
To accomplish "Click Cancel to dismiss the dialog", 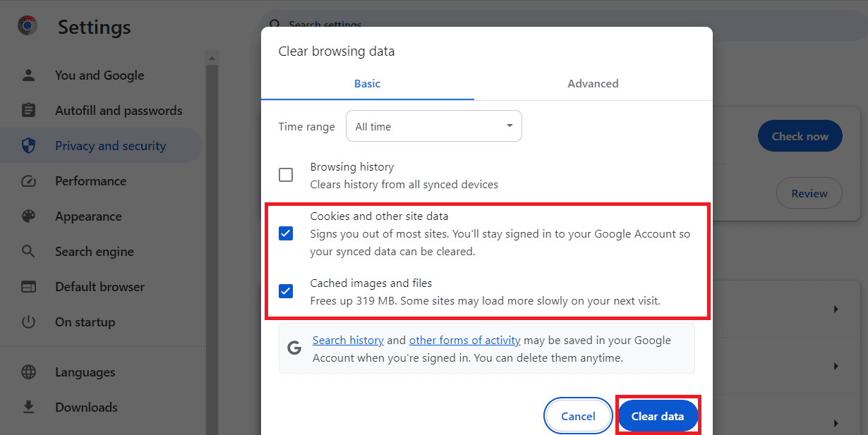I will (x=577, y=416).
